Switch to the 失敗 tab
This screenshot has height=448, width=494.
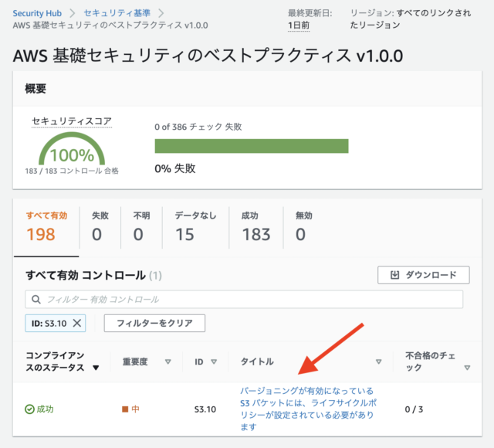pos(100,227)
